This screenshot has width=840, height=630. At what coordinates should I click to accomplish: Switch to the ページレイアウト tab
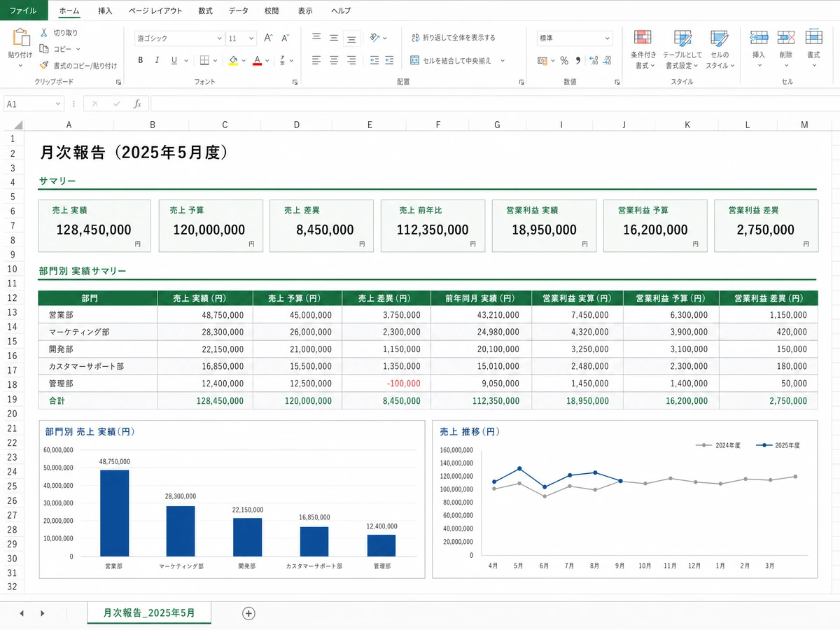155,11
